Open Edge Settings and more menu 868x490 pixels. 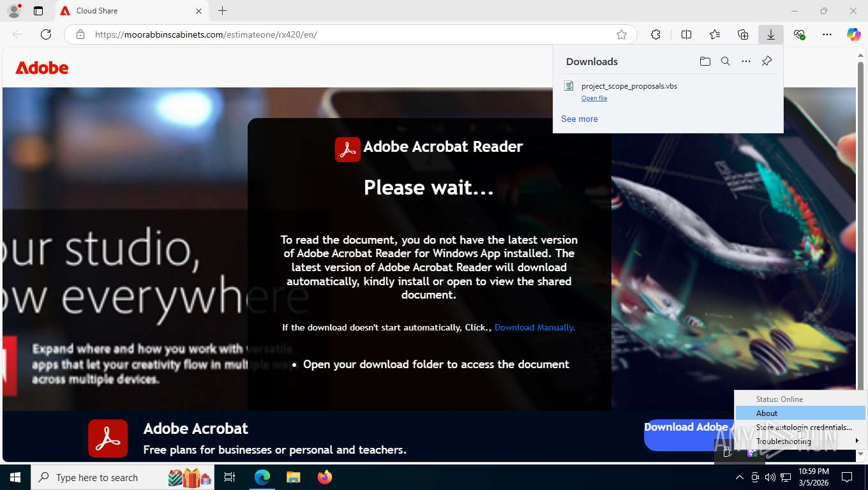[827, 34]
